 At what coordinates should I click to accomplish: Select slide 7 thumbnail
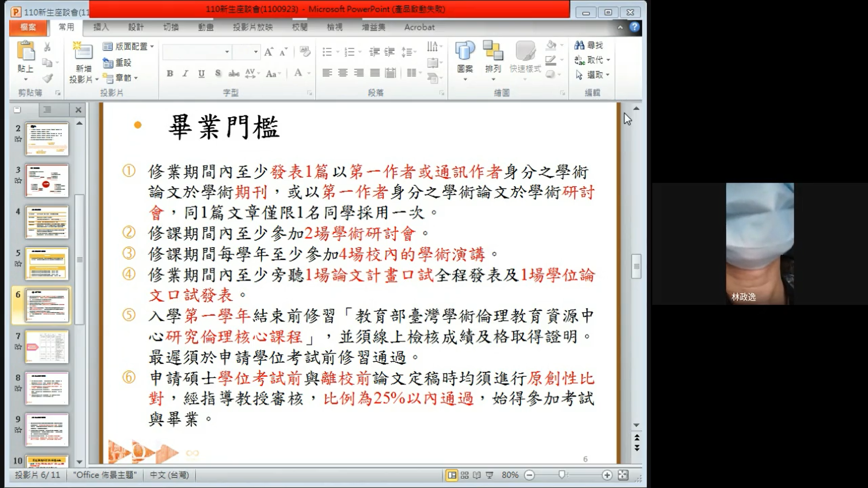[x=47, y=347]
